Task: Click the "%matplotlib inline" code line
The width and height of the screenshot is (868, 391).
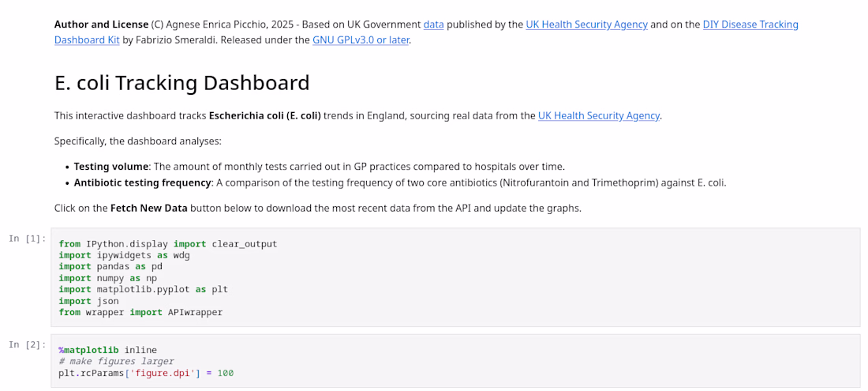Action: [x=107, y=350]
